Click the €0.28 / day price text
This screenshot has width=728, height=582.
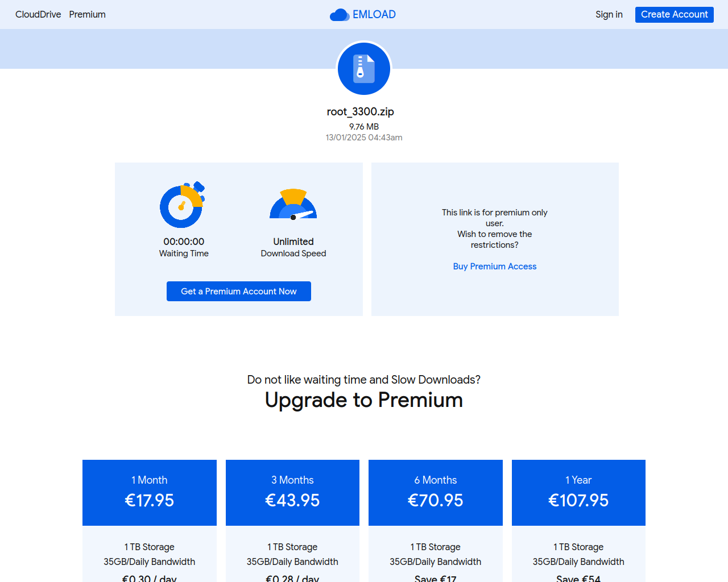[292, 578]
